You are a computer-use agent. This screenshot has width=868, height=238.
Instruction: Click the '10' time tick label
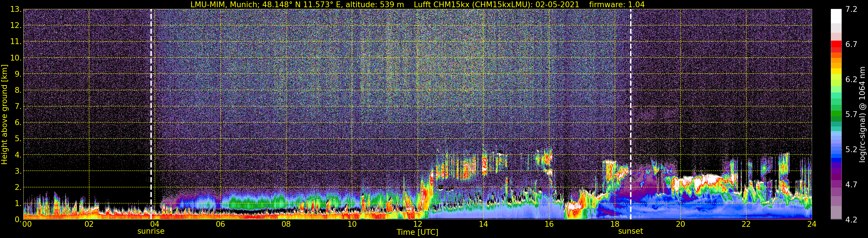pos(352,224)
